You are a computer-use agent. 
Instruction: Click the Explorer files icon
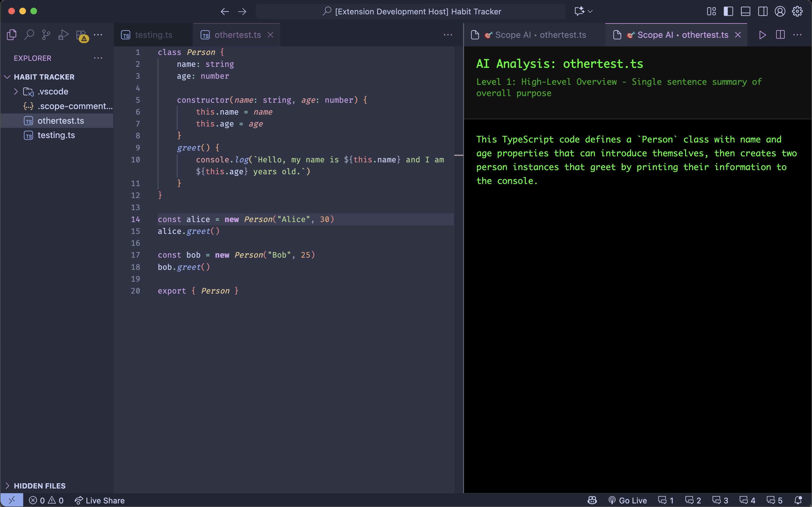click(x=12, y=35)
